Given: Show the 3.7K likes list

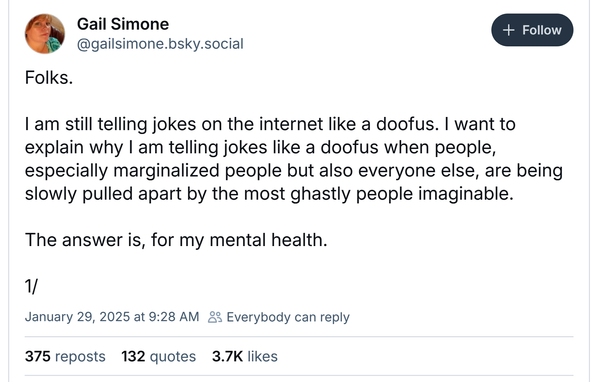Looking at the screenshot, I should [x=245, y=356].
